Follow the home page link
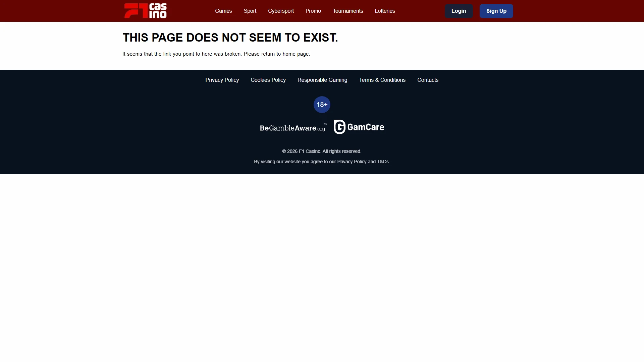644x362 pixels. point(296,54)
